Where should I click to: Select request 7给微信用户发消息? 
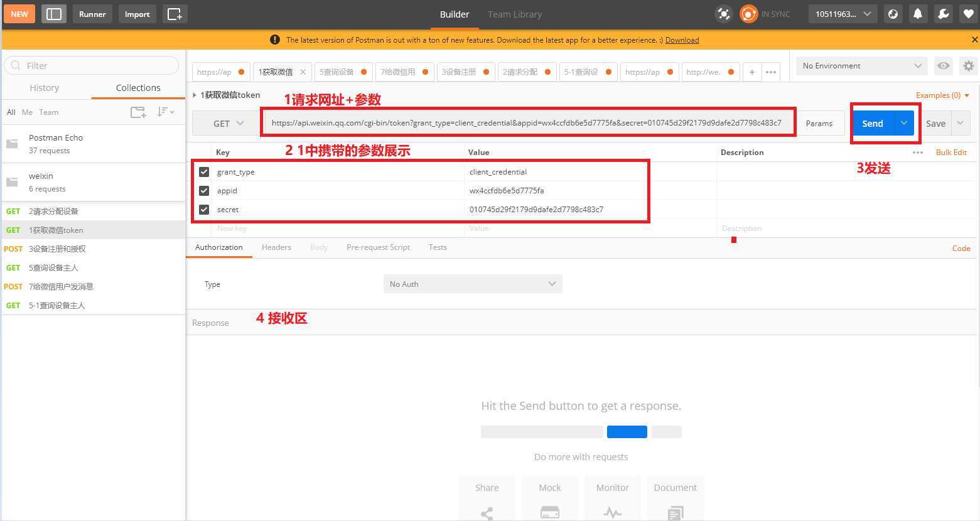94,286
